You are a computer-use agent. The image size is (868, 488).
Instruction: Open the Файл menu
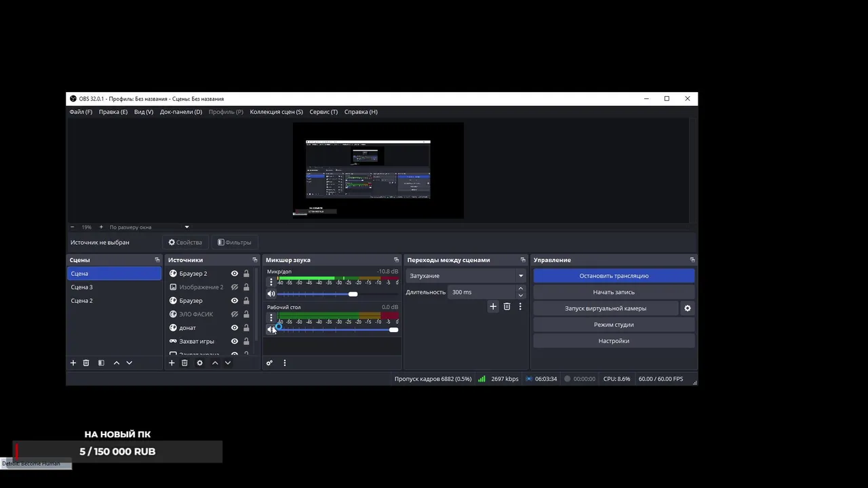pos(81,112)
